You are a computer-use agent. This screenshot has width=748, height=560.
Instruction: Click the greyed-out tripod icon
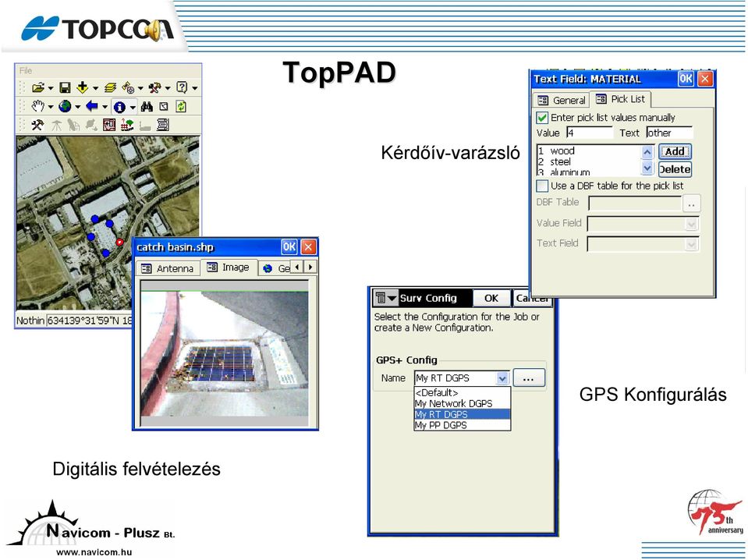coord(56,126)
